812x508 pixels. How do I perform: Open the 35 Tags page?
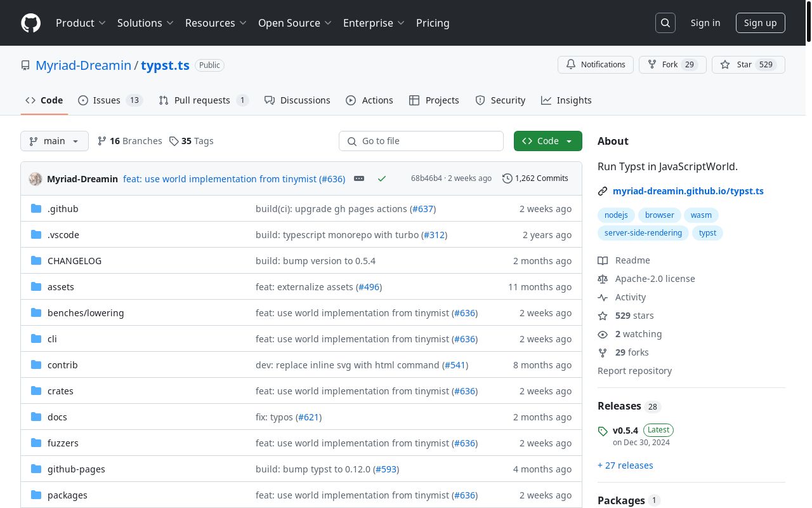pos(192,141)
